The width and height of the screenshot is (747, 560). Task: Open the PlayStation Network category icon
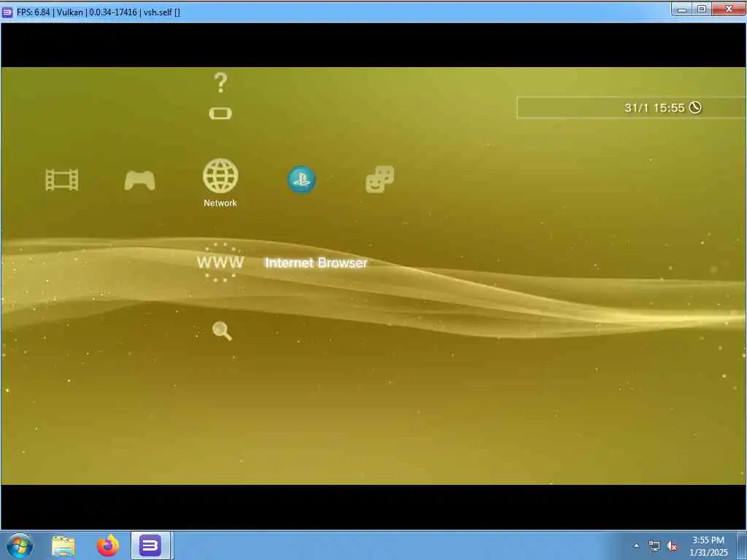coord(301,179)
